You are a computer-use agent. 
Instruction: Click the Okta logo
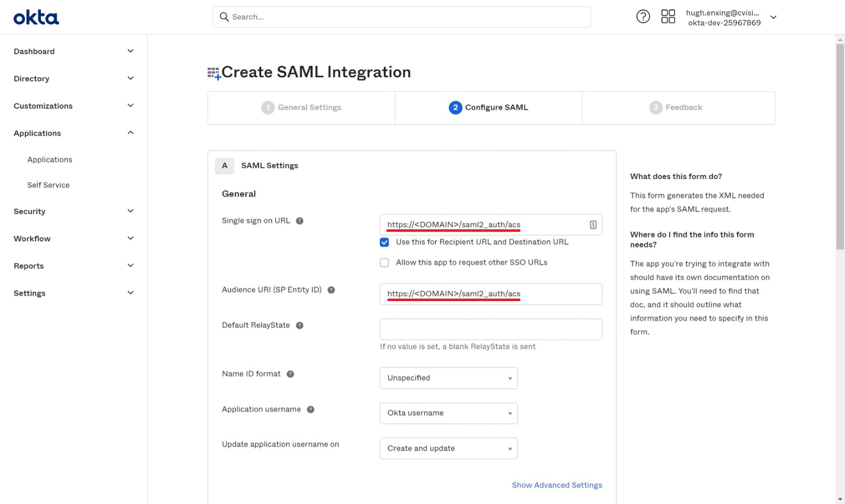point(36,18)
